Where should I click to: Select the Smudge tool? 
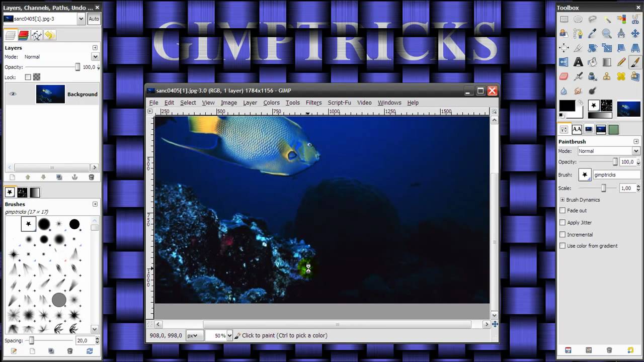[578, 90]
